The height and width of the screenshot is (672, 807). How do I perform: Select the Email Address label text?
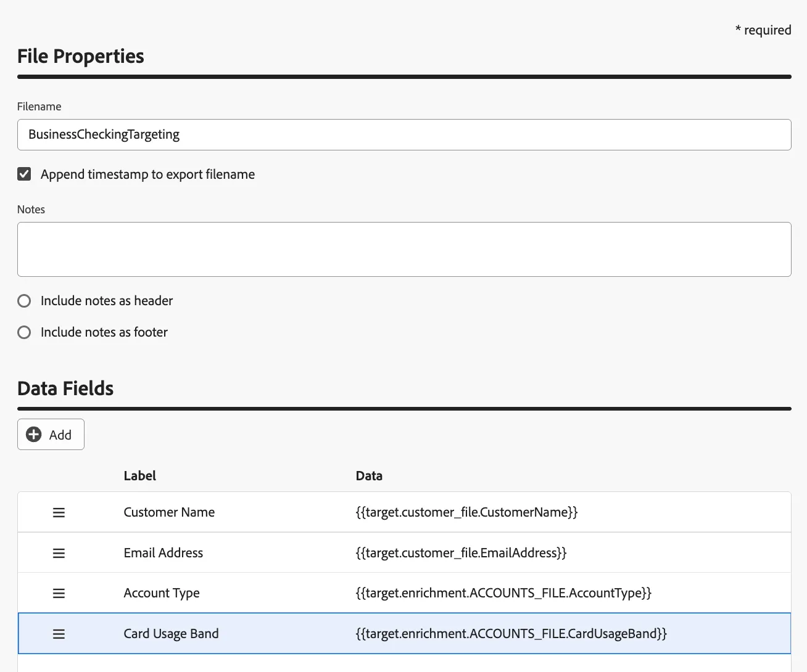click(163, 553)
